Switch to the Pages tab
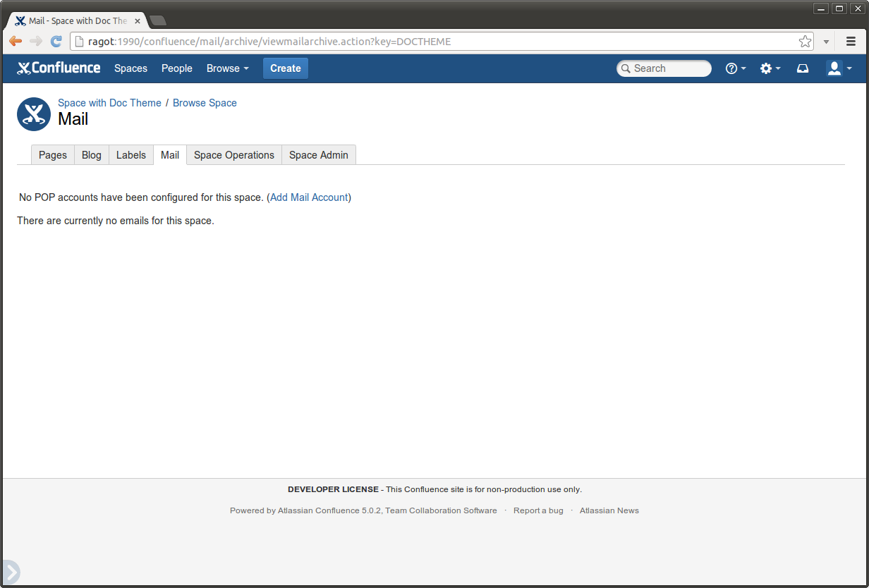This screenshot has height=588, width=869. click(x=53, y=155)
